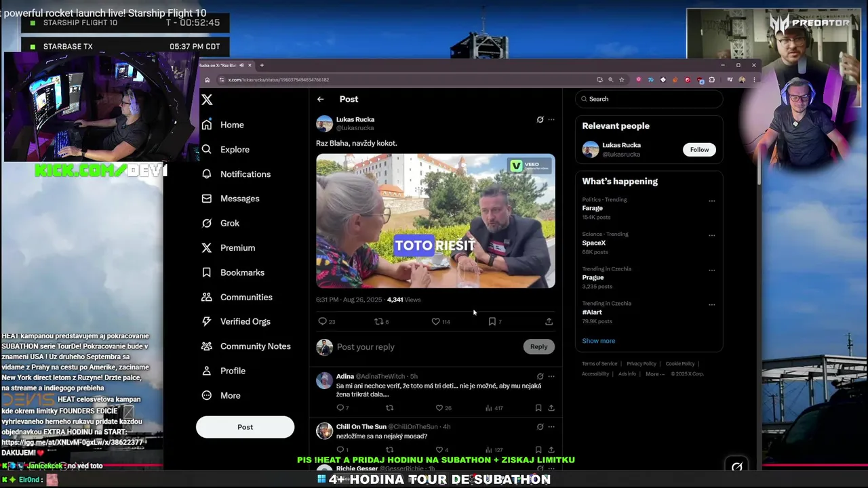
Task: Open the three-dot menu on Lukas Rucka's post
Action: click(551, 119)
